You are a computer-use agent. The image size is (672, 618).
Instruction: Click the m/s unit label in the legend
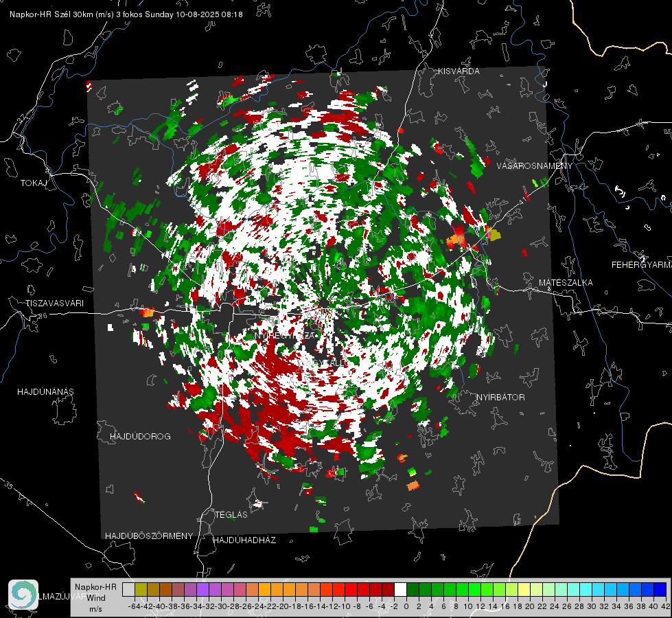(95, 609)
